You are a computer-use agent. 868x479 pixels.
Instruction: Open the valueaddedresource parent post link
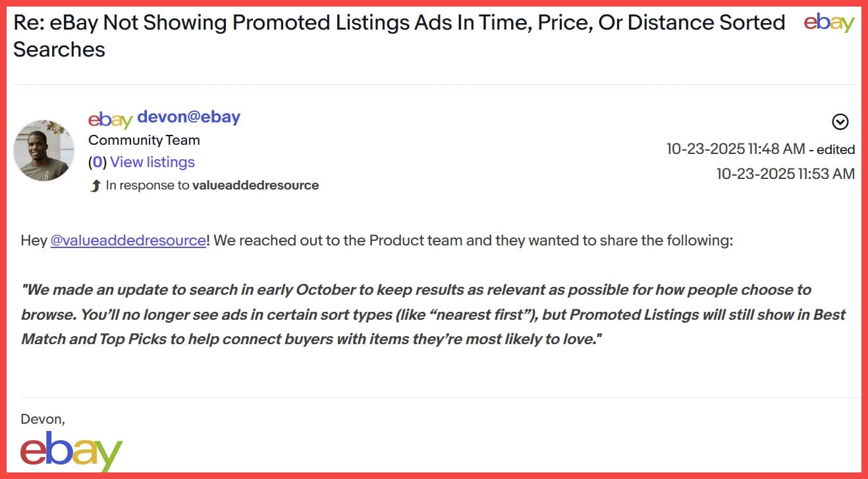256,186
